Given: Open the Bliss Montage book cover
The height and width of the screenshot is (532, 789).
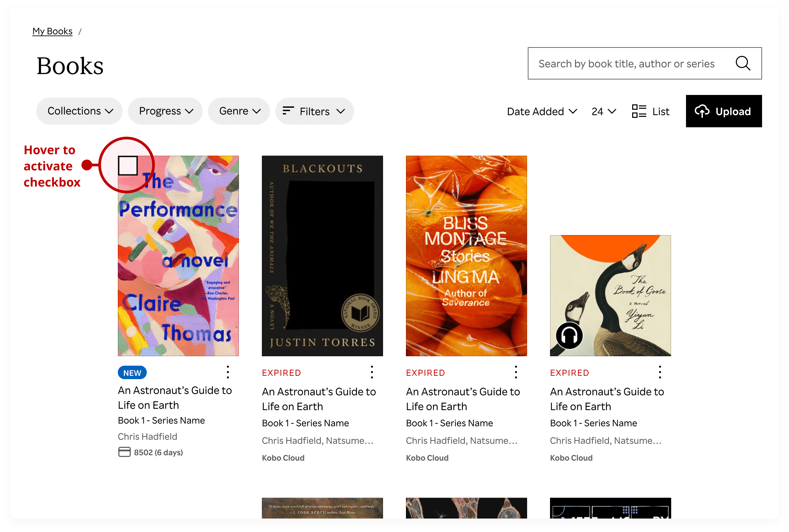Looking at the screenshot, I should (x=467, y=256).
